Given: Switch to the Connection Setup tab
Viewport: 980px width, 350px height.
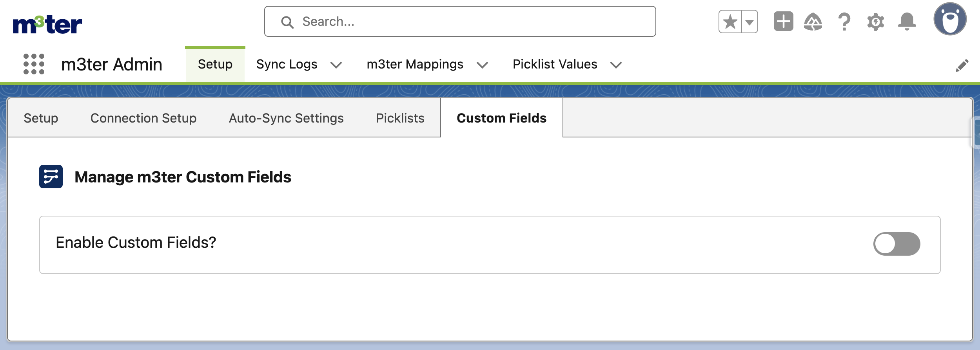Looking at the screenshot, I should pyautogui.click(x=143, y=118).
